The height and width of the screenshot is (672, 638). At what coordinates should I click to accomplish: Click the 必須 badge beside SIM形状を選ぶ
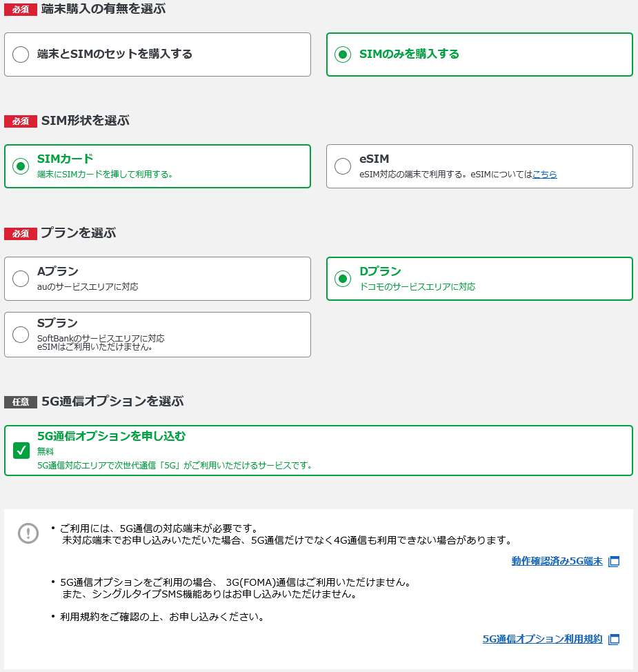(21, 121)
